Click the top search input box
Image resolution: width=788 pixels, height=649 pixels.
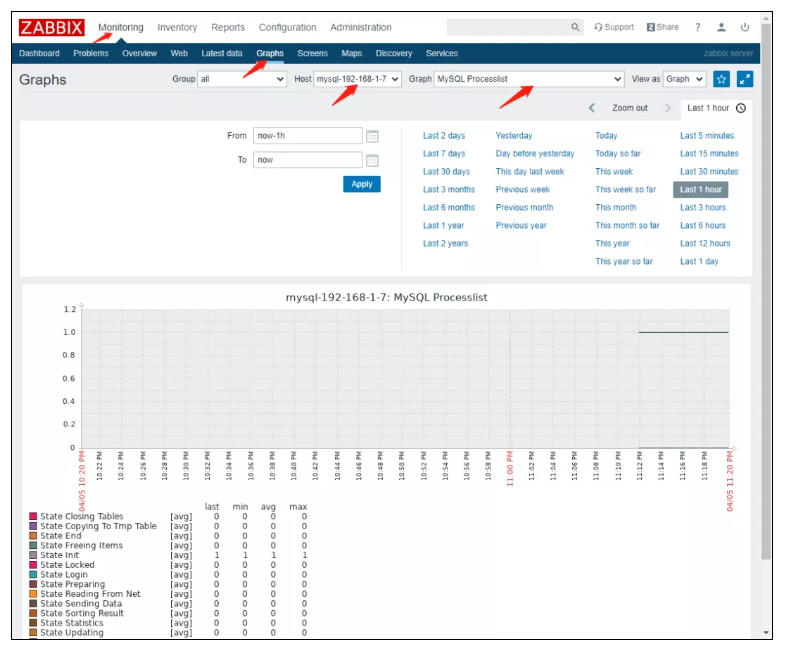tap(508, 27)
